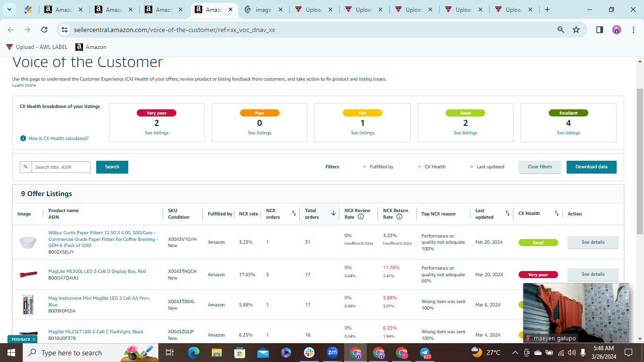See listings under Very poor
Image resolution: width=644 pixels, height=362 pixels.
pyautogui.click(x=157, y=133)
